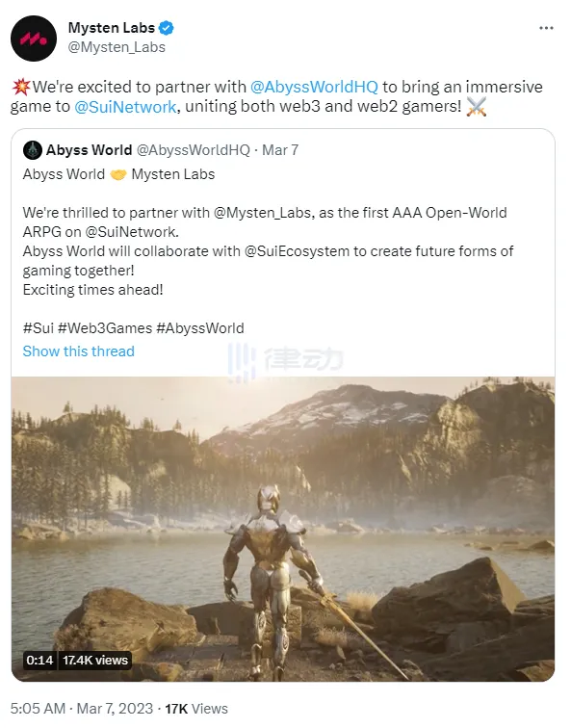Image resolution: width=571 pixels, height=728 pixels.
Task: Click the collision emoji in tweet text
Action: coord(21,87)
